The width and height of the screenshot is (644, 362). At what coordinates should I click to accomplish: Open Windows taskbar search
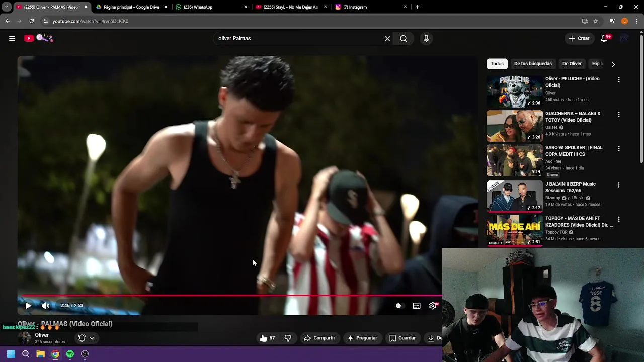click(26, 354)
